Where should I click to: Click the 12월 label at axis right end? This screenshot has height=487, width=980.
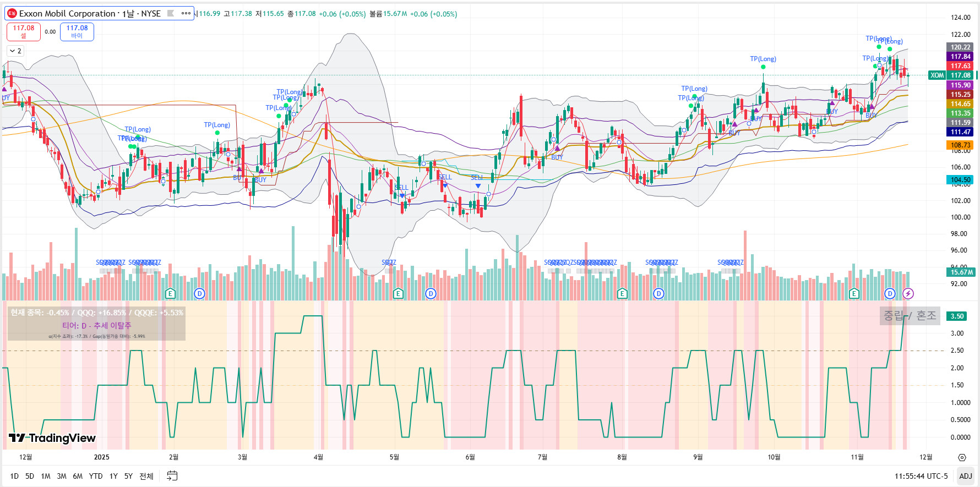pyautogui.click(x=926, y=457)
